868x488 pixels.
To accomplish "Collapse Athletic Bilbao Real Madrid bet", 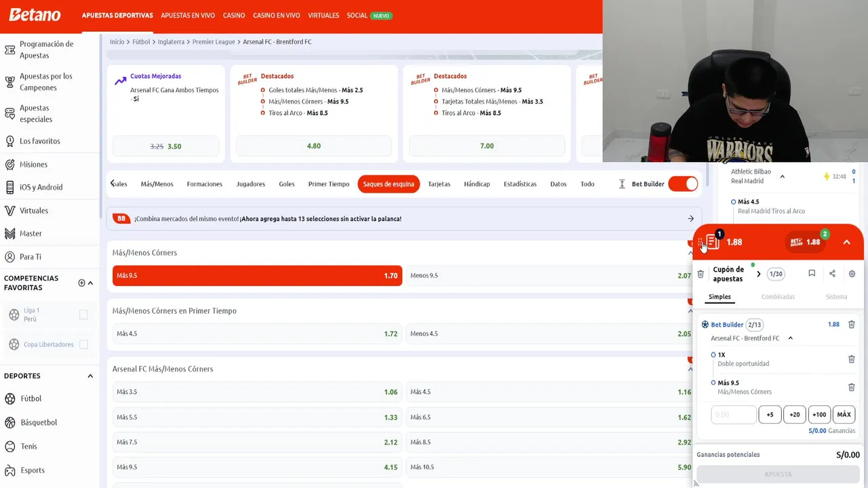I will (x=782, y=176).
